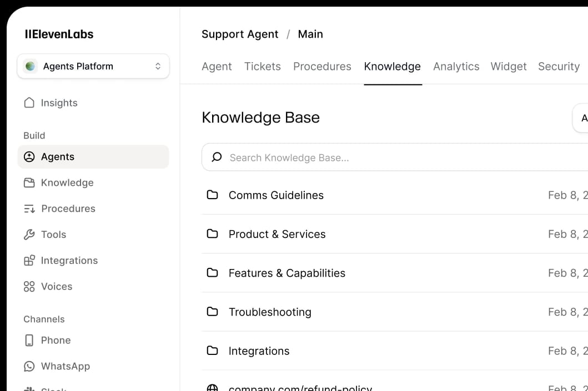588x391 pixels.
Task: Click the Procedures sidebar icon
Action: coord(29,209)
